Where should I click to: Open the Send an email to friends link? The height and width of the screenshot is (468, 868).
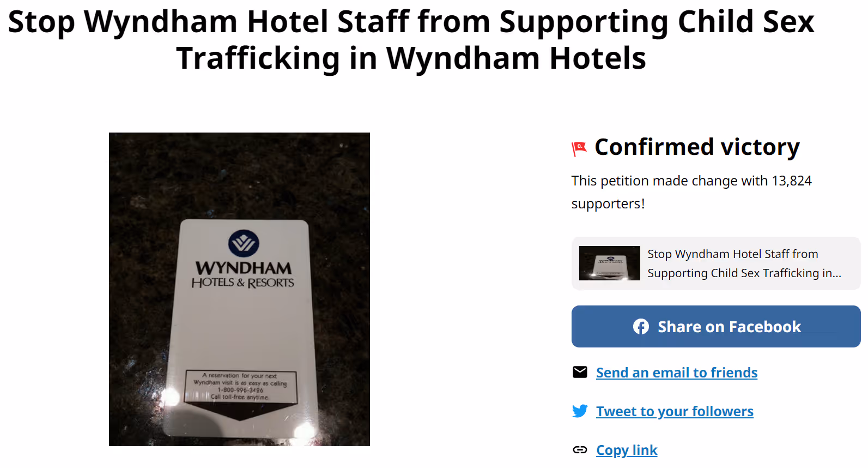(x=677, y=373)
